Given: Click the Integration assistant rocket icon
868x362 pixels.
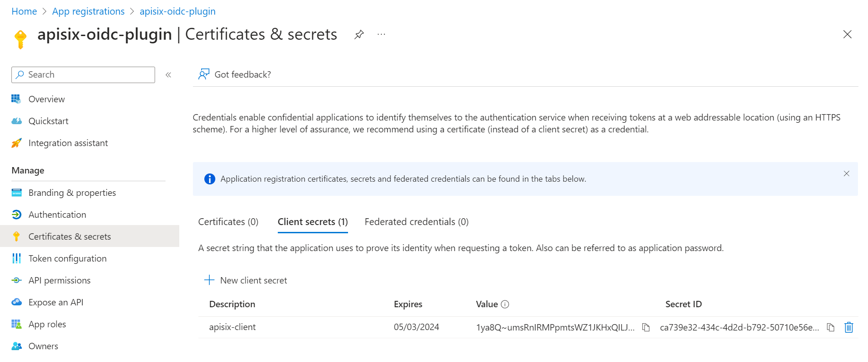Looking at the screenshot, I should click(x=16, y=143).
